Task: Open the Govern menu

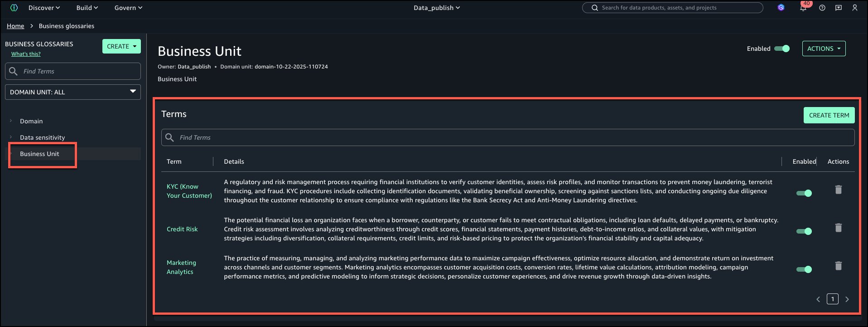Action: click(128, 8)
